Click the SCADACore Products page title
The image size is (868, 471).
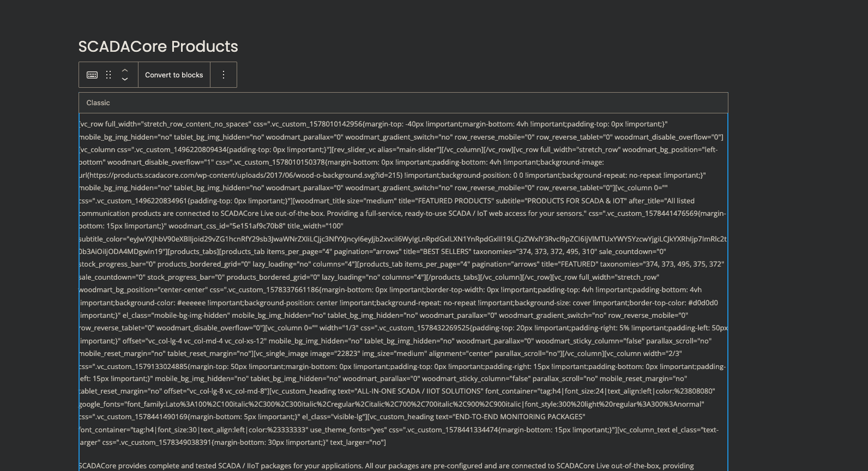[158, 46]
